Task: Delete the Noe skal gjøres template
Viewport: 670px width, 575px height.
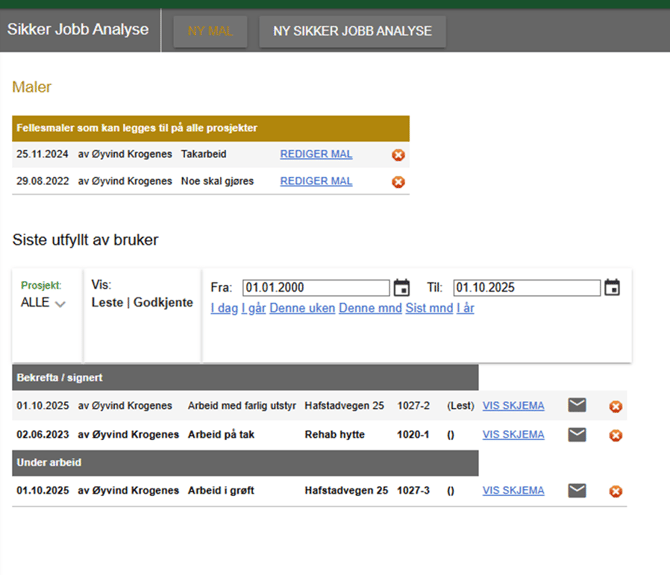Action: click(398, 182)
